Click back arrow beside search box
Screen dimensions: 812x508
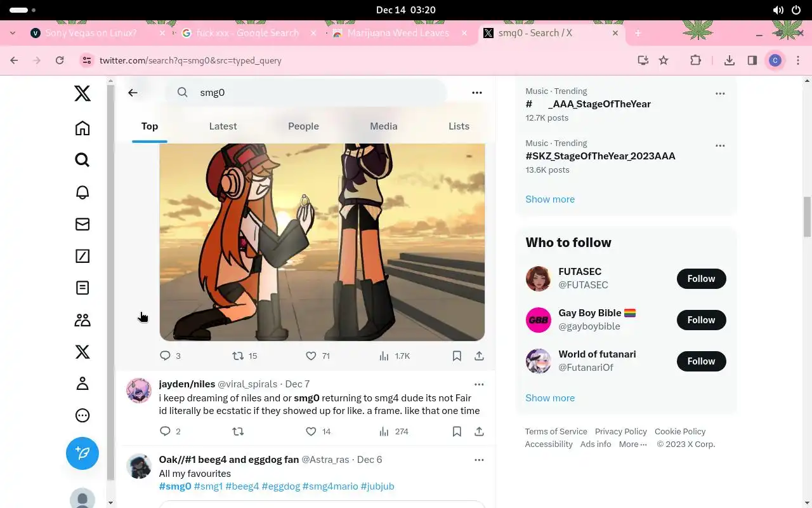coord(133,93)
